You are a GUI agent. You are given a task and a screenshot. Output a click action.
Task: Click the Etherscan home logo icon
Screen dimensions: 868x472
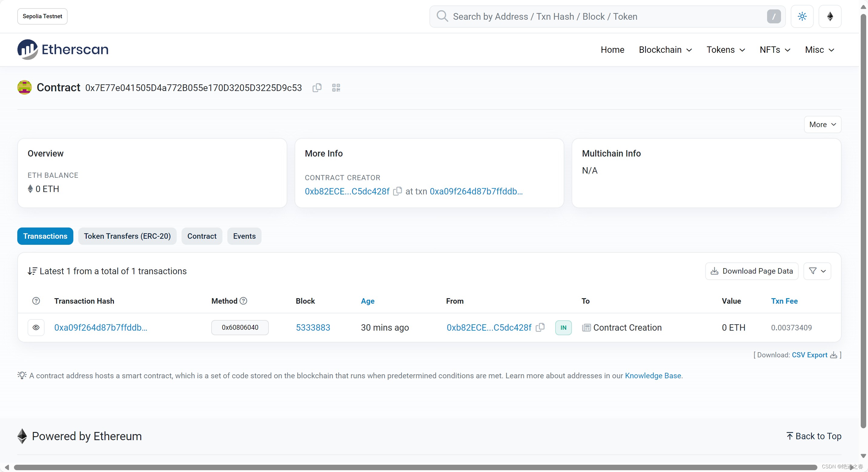28,49
